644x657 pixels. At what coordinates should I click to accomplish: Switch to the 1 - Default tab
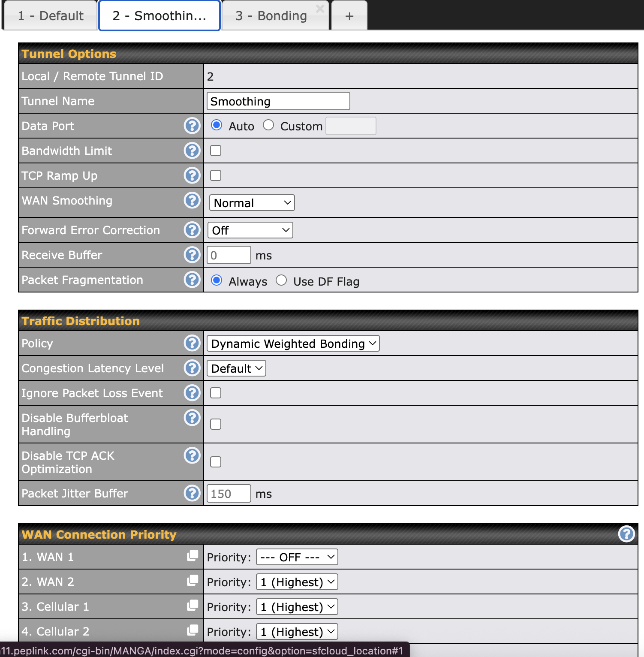tap(51, 16)
